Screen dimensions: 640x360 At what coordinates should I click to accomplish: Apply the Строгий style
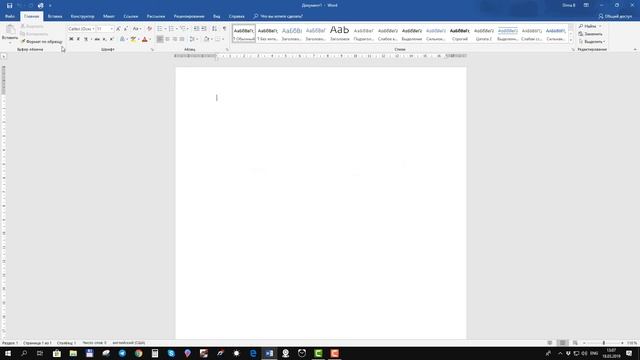click(x=460, y=33)
